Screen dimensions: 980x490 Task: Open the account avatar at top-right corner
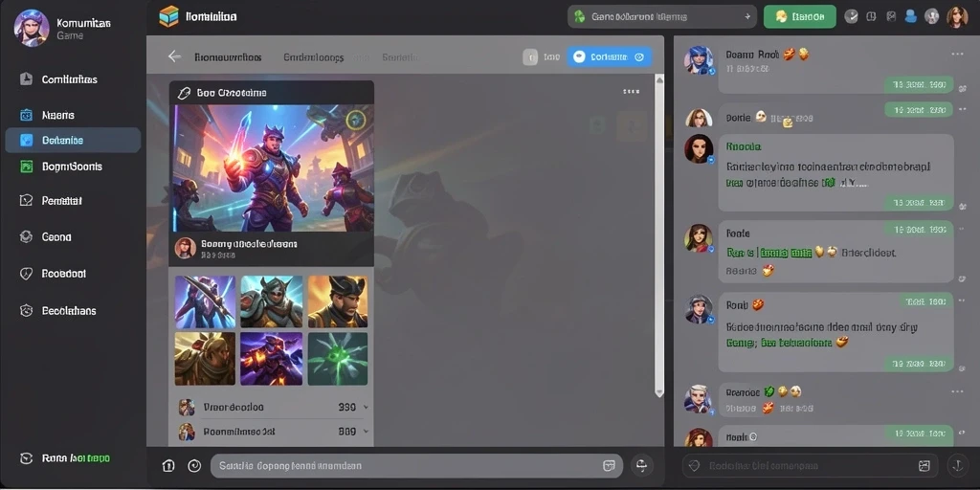pyautogui.click(x=957, y=17)
